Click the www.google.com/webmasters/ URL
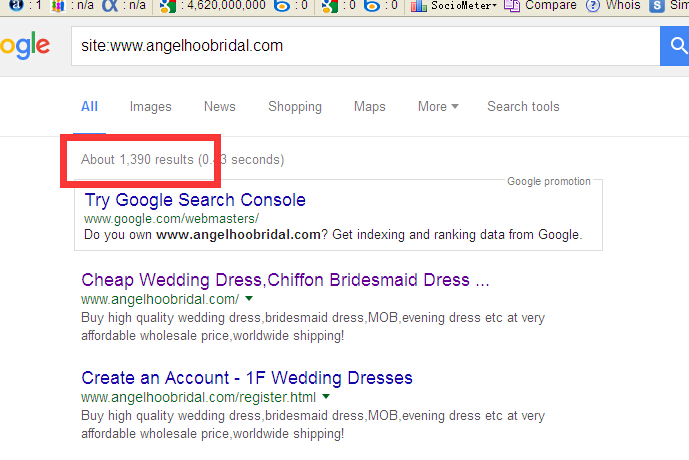 (x=171, y=218)
